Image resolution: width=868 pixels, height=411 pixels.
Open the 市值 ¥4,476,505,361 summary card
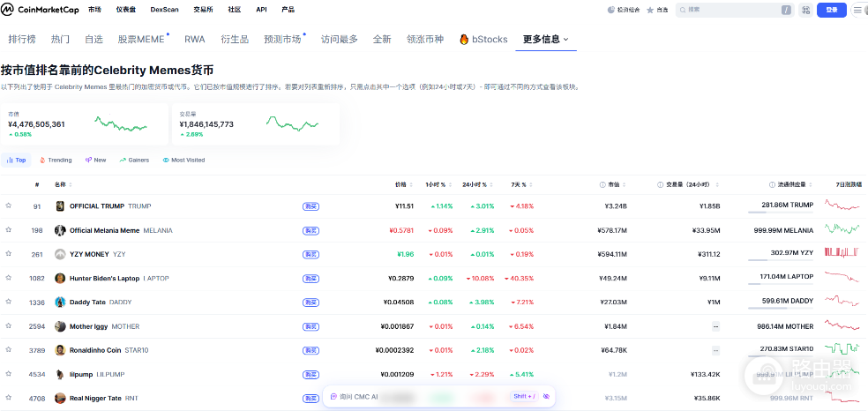point(84,123)
